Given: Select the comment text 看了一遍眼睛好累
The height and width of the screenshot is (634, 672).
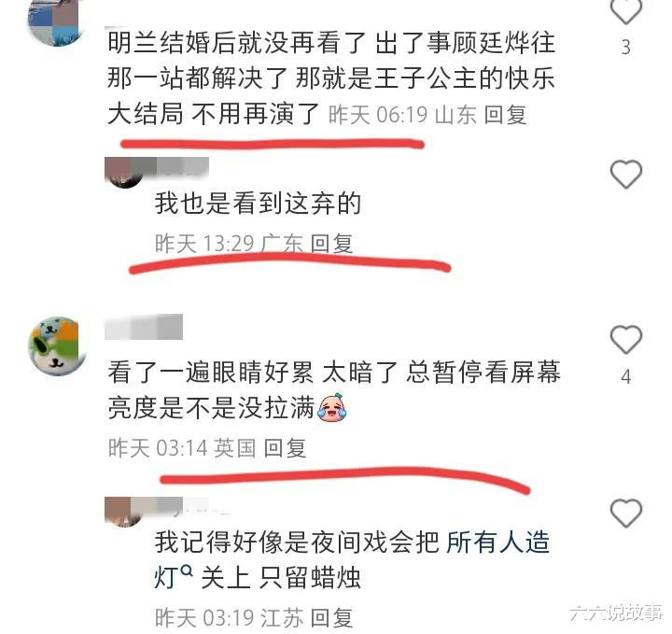Looking at the screenshot, I should click(x=210, y=372).
